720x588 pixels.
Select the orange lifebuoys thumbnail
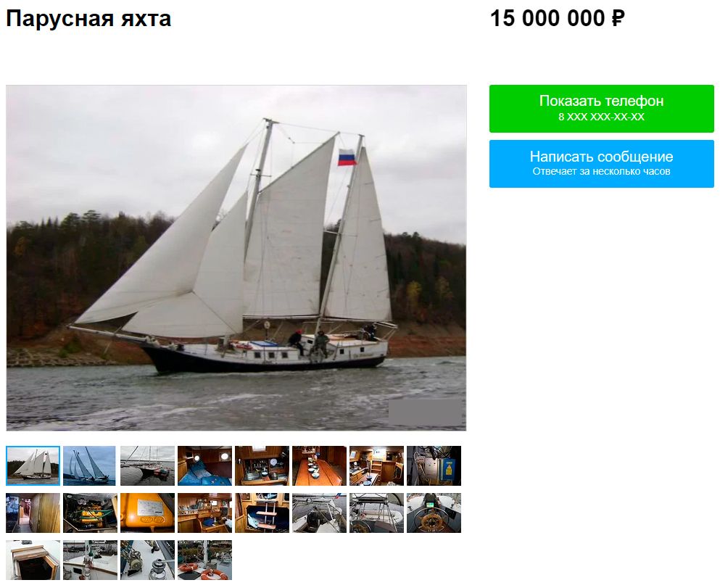click(x=204, y=560)
